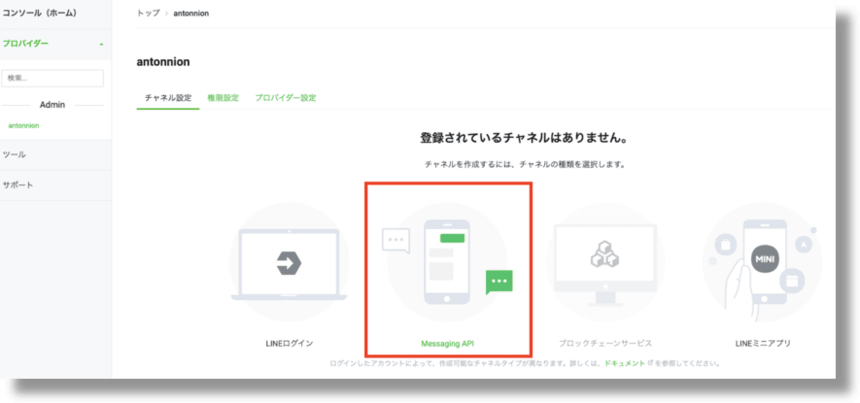This screenshot has width=860, height=403.
Task: Switch to the プロバイダー設定 tab
Action: [285, 98]
